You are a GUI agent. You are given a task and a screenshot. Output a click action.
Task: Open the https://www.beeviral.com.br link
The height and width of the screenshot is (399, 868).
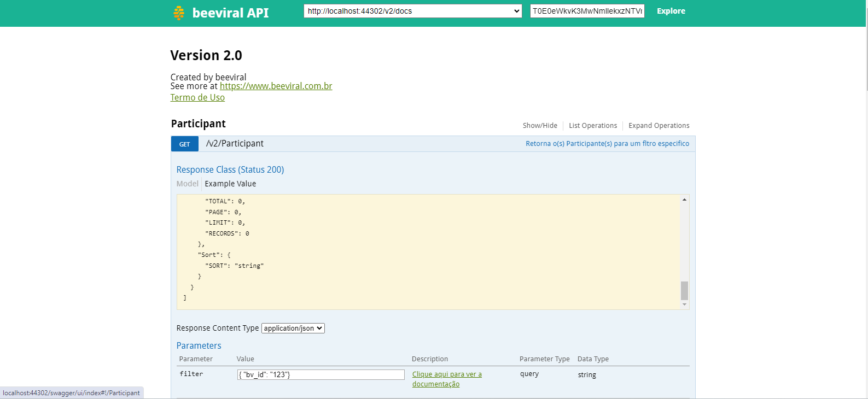tap(276, 86)
